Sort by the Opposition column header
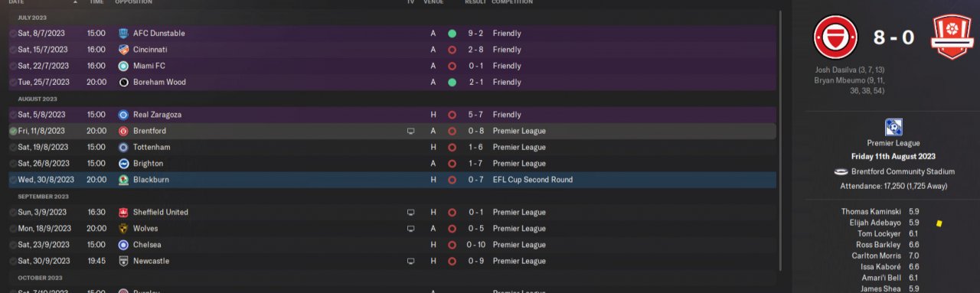Image resolution: width=980 pixels, height=293 pixels. pos(133,2)
